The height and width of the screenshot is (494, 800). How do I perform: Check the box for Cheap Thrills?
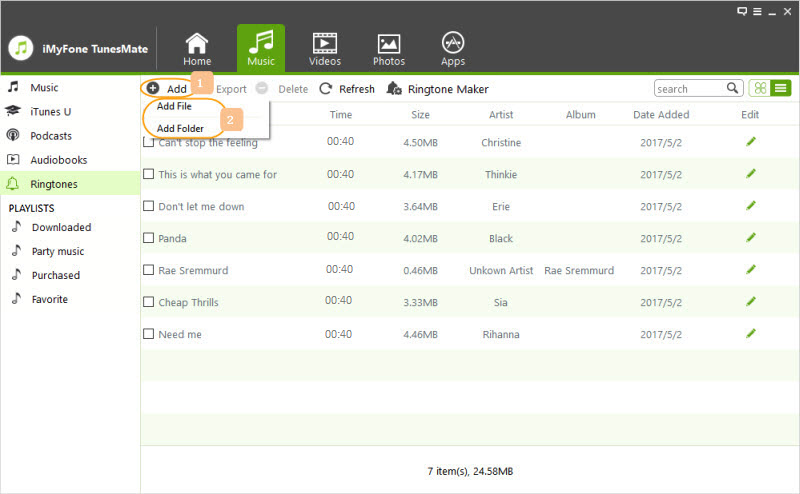tap(148, 302)
